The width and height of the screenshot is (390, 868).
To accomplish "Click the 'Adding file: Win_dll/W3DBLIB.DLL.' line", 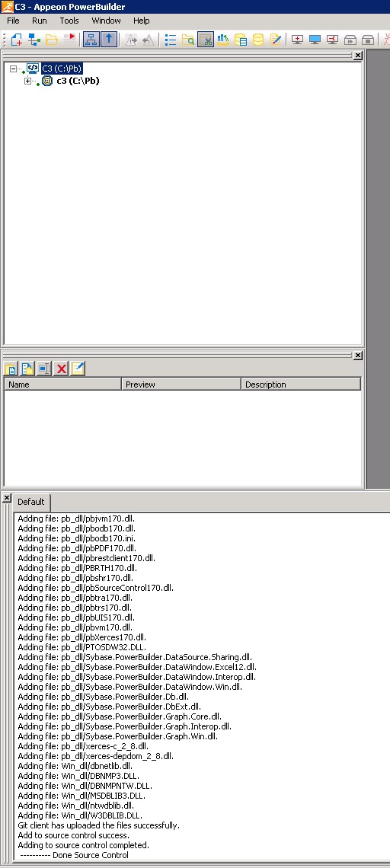I will pyautogui.click(x=80, y=815).
